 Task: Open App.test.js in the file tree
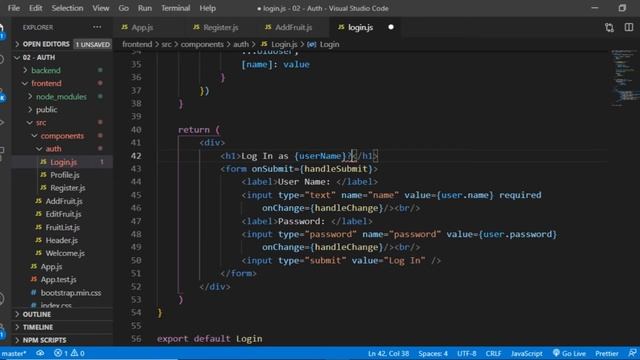point(58,280)
